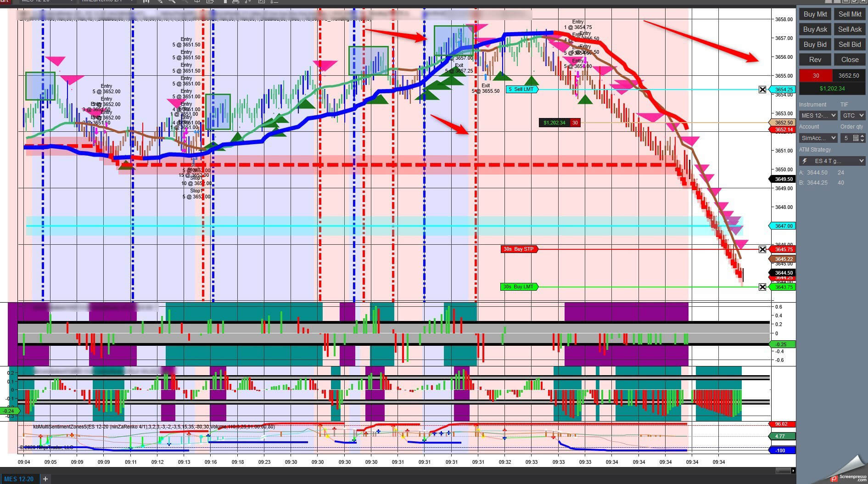868x484 pixels.
Task: Click the 3658.00 price axis label
Action: [x=784, y=19]
